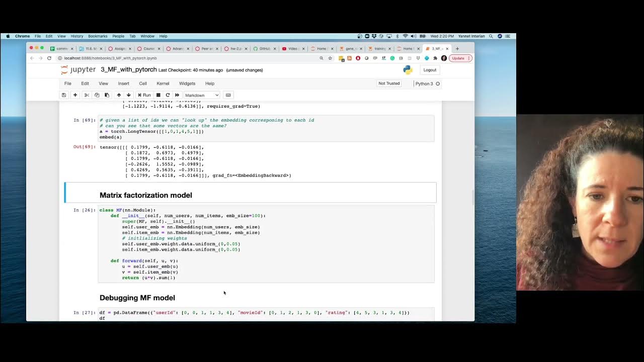Run the selected cell

[x=144, y=95]
